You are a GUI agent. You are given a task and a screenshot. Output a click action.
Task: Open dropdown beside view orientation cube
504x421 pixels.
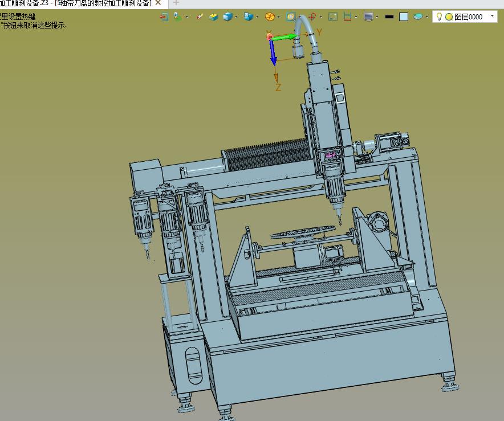257,17
